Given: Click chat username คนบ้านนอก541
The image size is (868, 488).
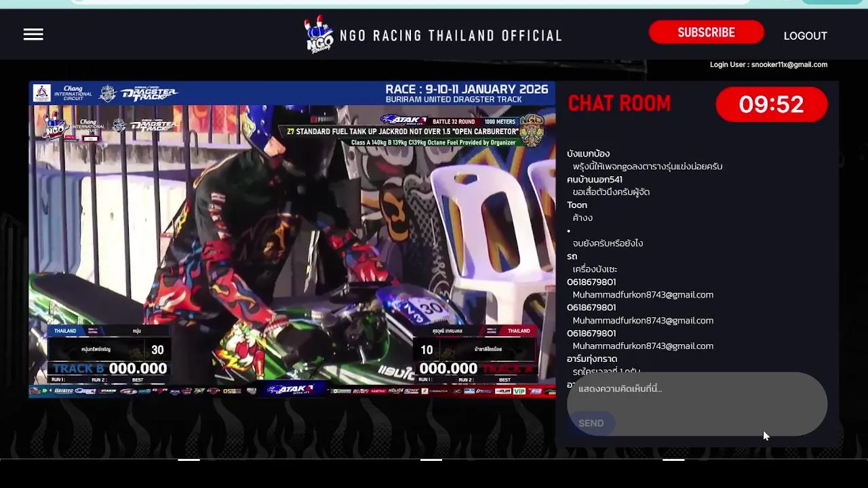Looking at the screenshot, I should pos(595,180).
